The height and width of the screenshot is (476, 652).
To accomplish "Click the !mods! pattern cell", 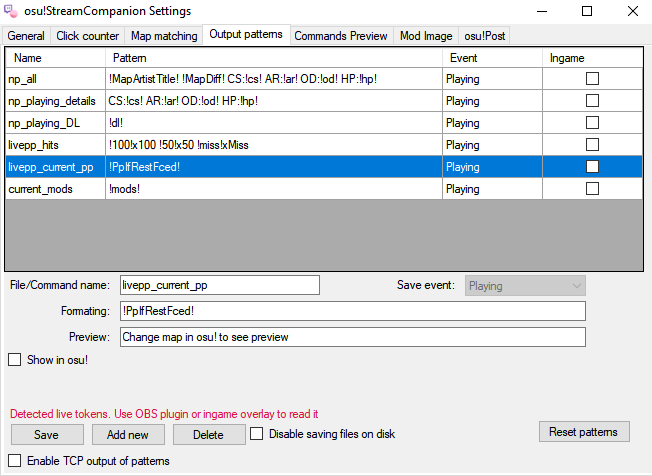I will click(x=274, y=189).
